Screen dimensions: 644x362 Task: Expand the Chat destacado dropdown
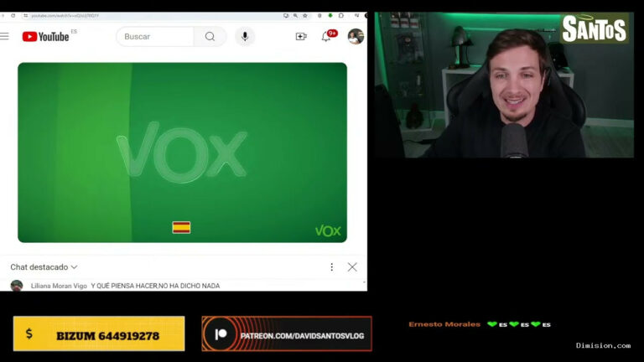44,267
